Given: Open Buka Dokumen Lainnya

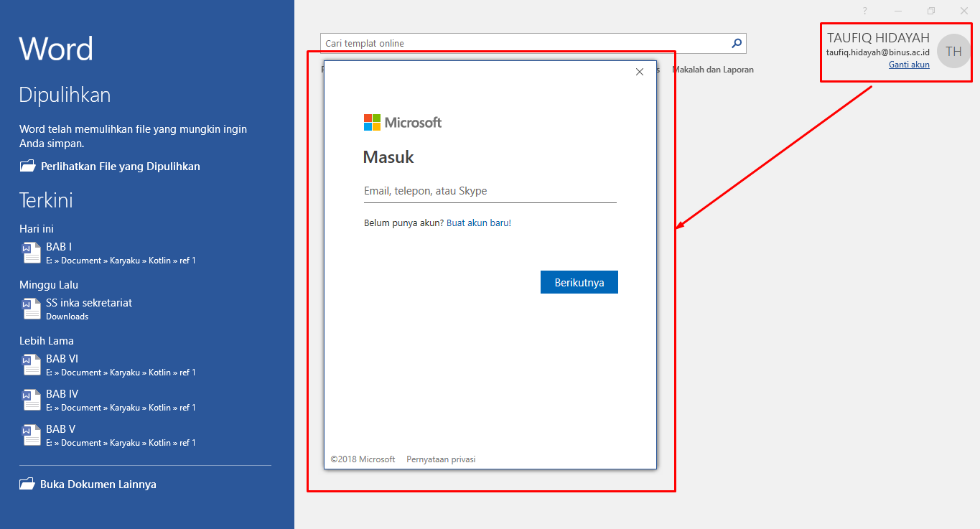Looking at the screenshot, I should 98,484.
